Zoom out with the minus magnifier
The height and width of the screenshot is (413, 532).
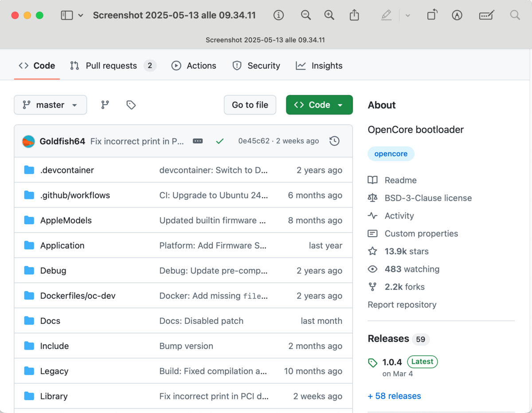[306, 16]
